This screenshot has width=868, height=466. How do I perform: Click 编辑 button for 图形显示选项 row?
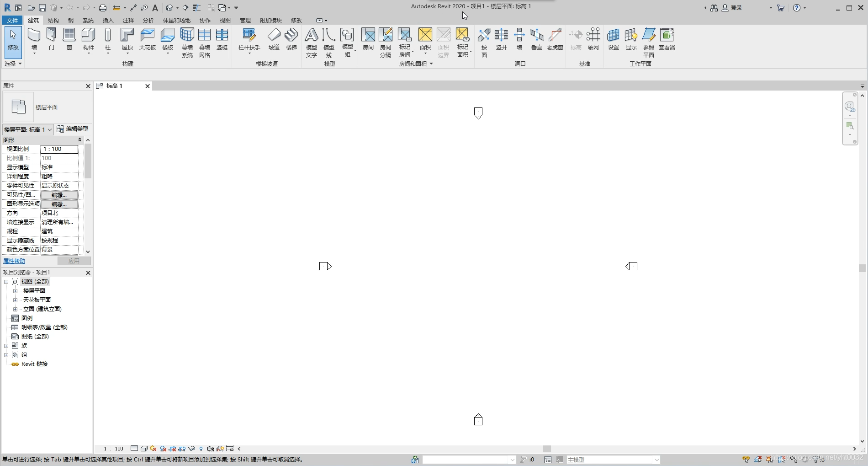click(59, 204)
